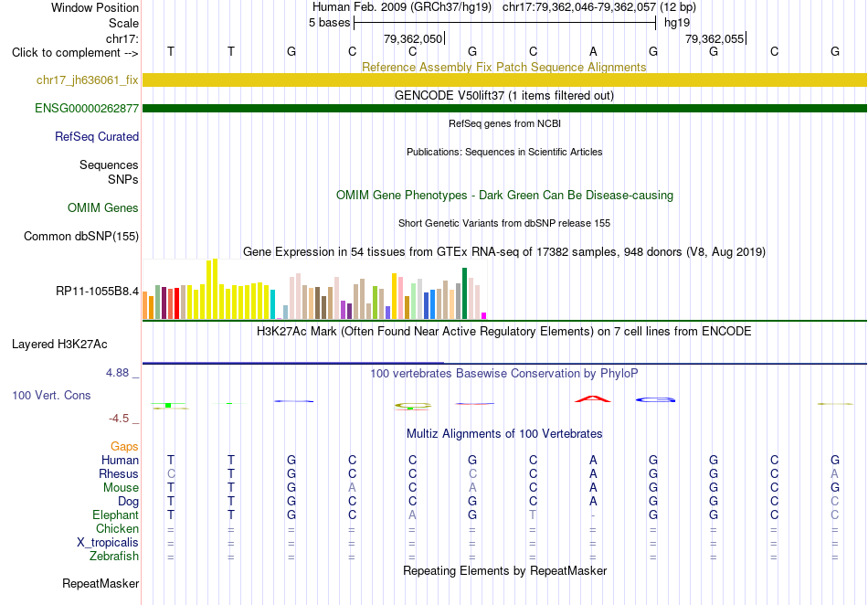Click the 4.88 conservation maximum value

pyautogui.click(x=117, y=373)
